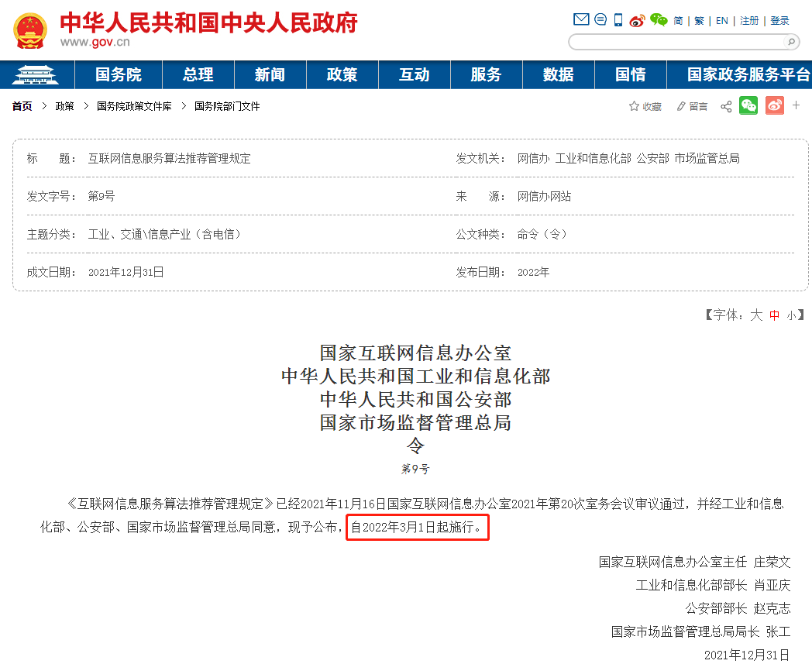812x664 pixels.
Task: Go to 首页 breadcrumb
Action: [22, 106]
